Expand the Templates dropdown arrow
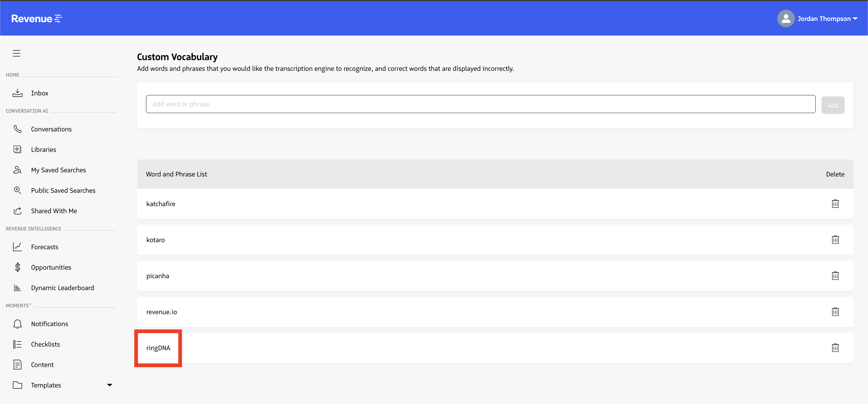 [x=109, y=385]
